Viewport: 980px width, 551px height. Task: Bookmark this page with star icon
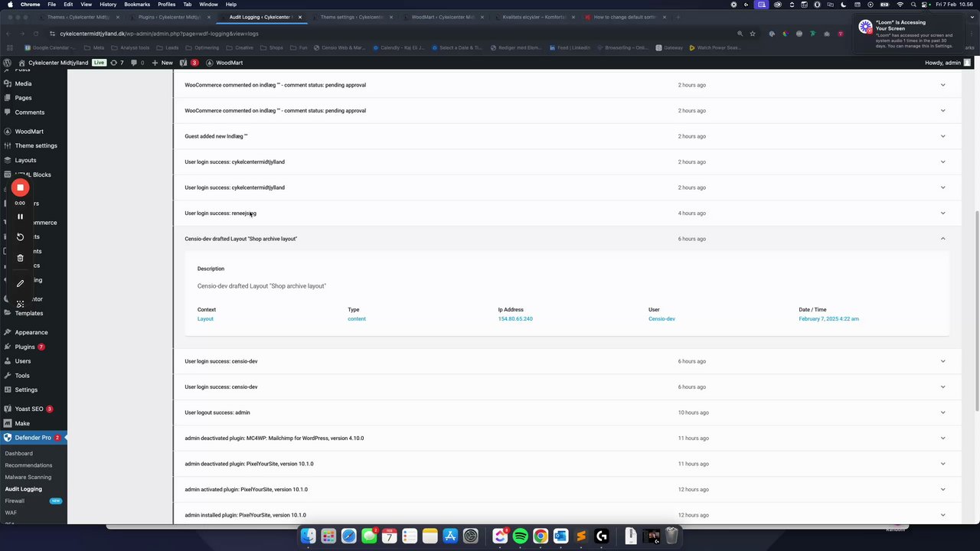point(753,34)
